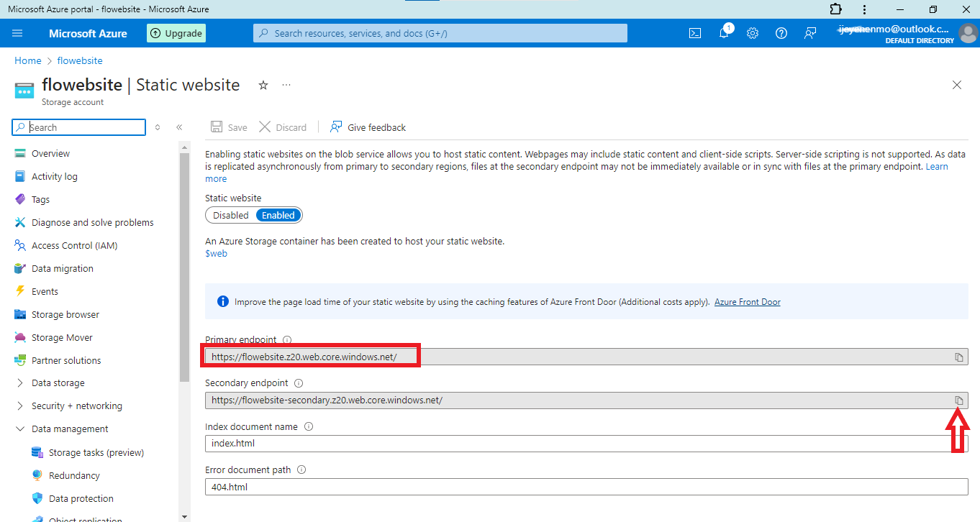Open Cloud Shell from the top bar
980x522 pixels.
coord(695,33)
